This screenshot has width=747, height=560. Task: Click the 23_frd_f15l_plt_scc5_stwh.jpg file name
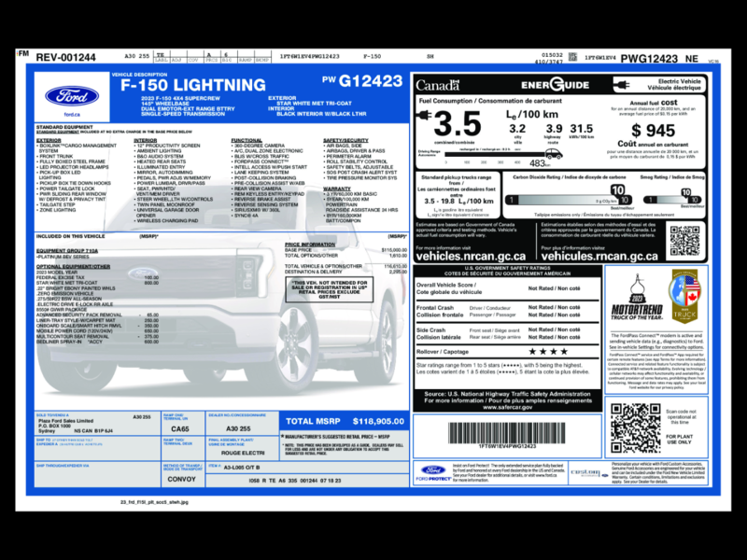[x=154, y=502]
